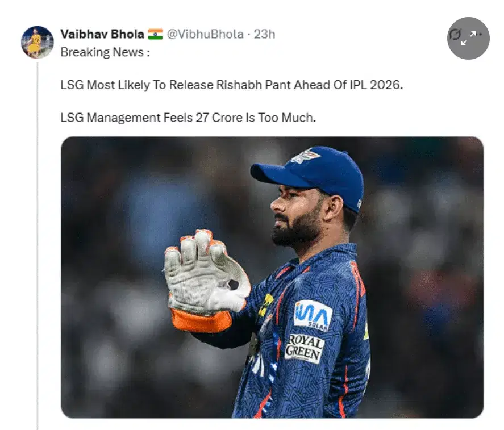Open the @VibhuBhola handle link

click(x=205, y=34)
